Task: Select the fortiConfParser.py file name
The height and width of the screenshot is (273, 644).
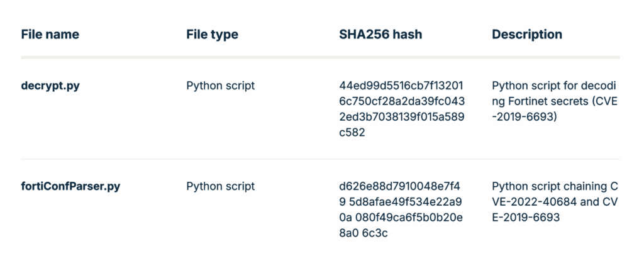Action: coord(70,186)
